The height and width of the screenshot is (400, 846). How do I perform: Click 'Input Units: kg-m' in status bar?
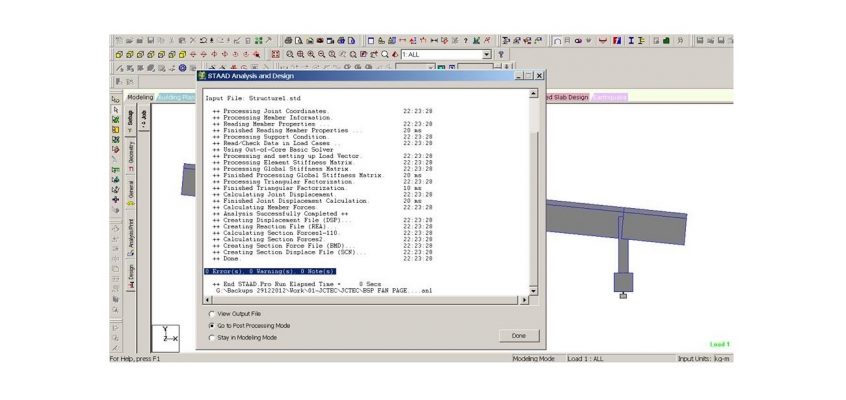pos(704,358)
